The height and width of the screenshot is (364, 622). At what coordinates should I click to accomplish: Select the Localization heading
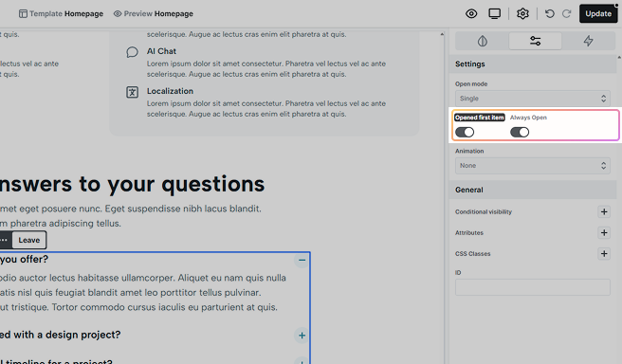point(170,91)
